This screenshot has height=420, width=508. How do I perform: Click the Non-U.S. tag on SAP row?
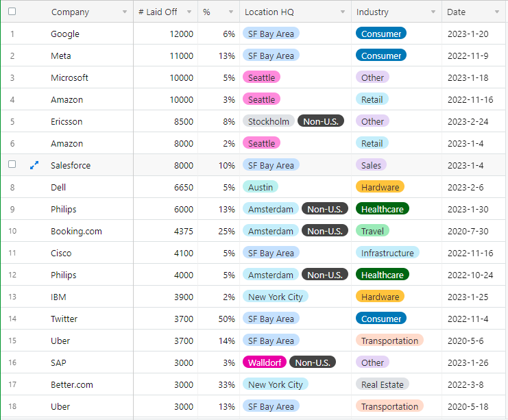313,362
